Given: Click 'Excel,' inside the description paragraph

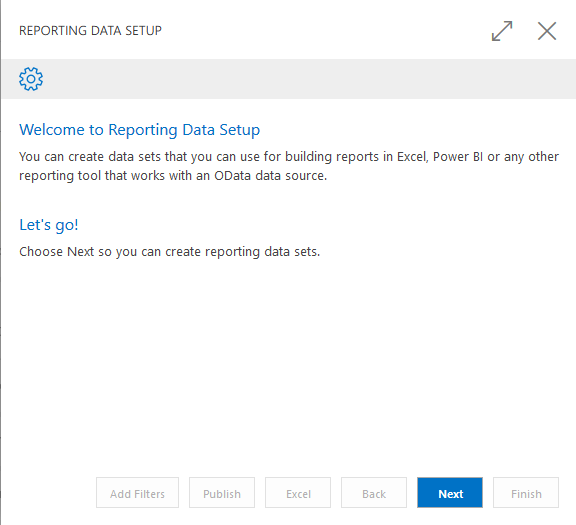Looking at the screenshot, I should point(413,157).
